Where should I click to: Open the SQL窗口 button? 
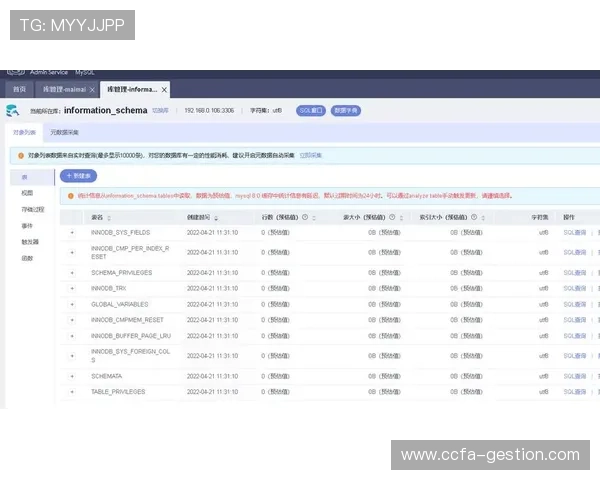click(311, 111)
